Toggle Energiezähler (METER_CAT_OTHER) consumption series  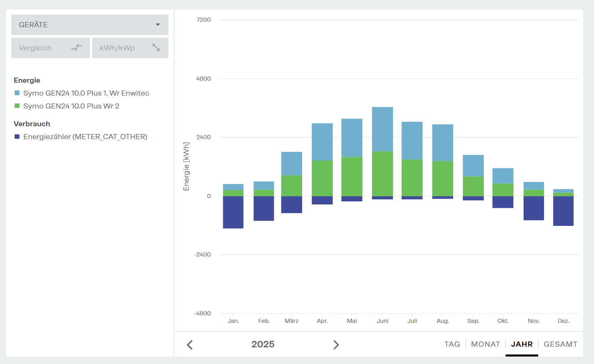[x=85, y=137]
